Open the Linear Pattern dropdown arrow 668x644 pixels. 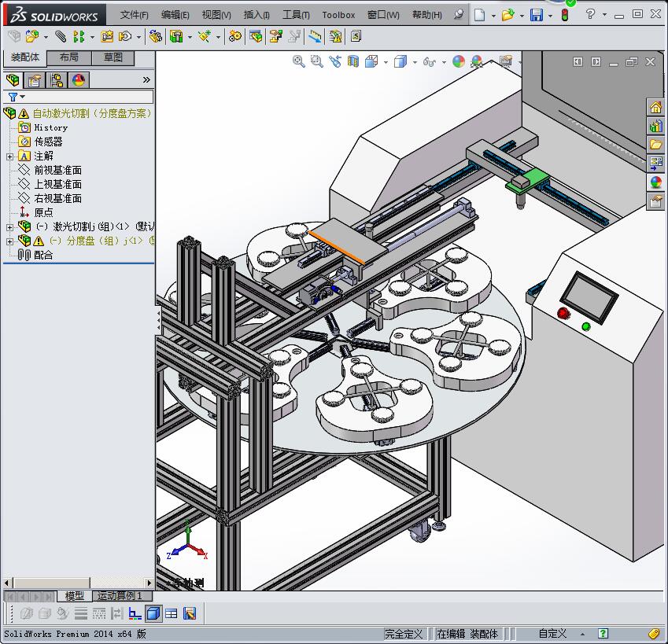[92, 38]
